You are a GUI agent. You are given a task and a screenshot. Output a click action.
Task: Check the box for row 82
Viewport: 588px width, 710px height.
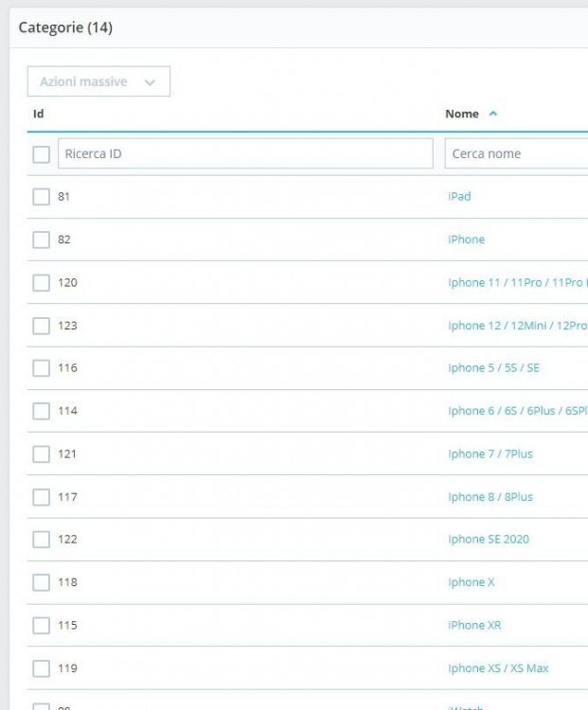tap(42, 240)
